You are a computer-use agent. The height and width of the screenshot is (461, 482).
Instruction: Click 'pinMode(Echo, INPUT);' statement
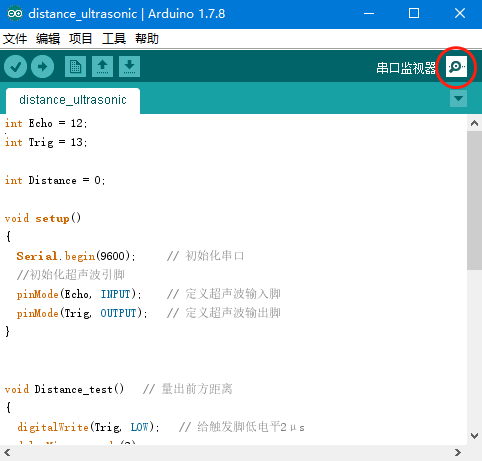[x=79, y=294]
